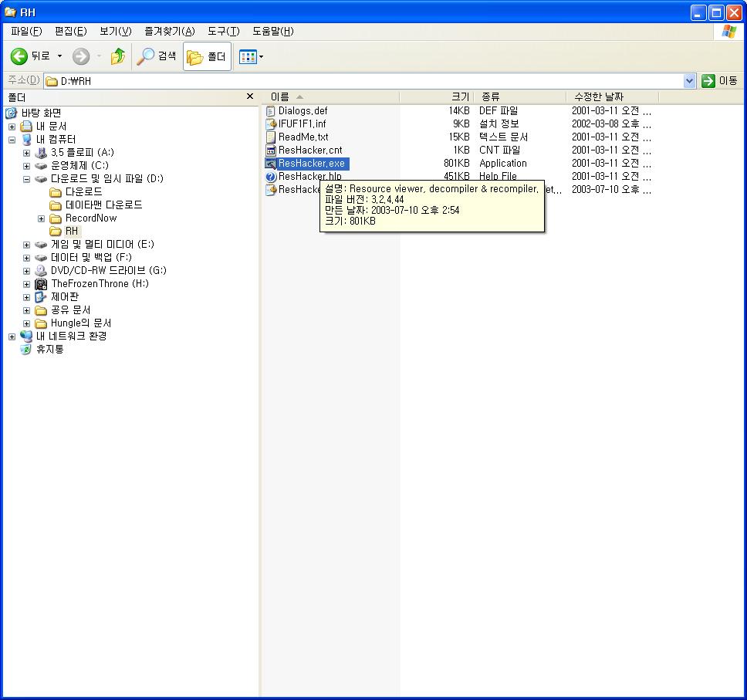
Task: Select the 휴지통 recycle bin in tree
Action: coord(27,350)
